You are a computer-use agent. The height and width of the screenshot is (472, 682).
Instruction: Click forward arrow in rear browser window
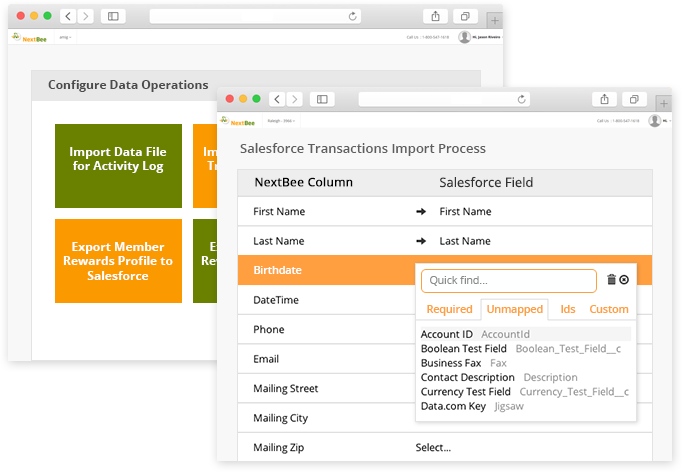86,16
